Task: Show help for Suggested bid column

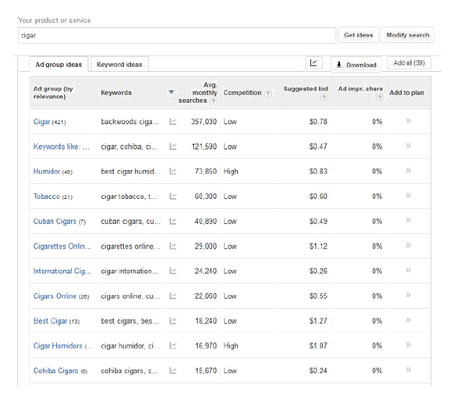Action: click(324, 97)
